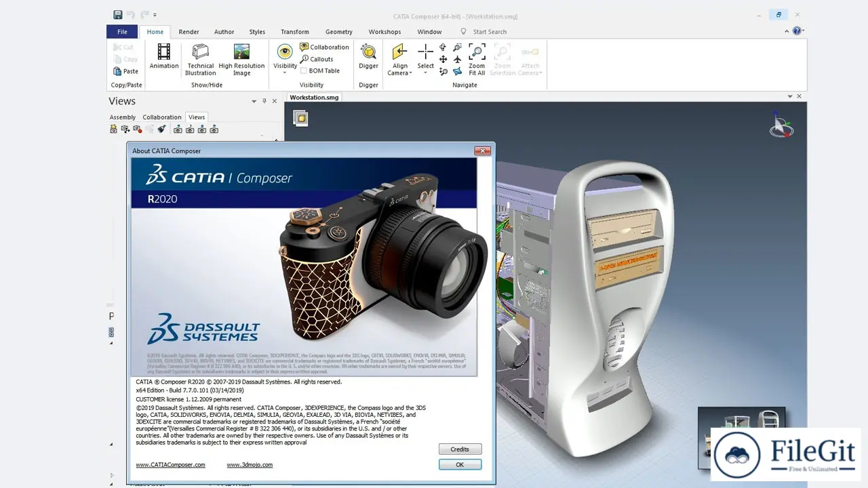Switch to the Geometry ribbon tab
This screenshot has width=868, height=488.
coord(338,31)
